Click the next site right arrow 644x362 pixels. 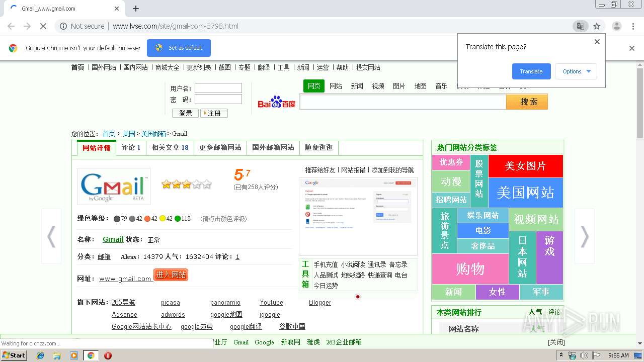point(585,236)
